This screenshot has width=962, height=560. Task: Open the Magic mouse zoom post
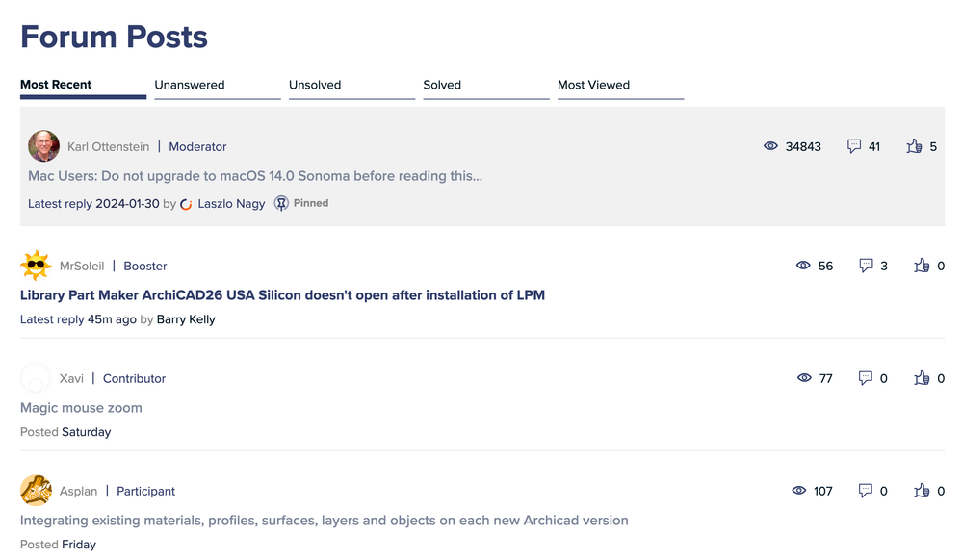pos(81,408)
